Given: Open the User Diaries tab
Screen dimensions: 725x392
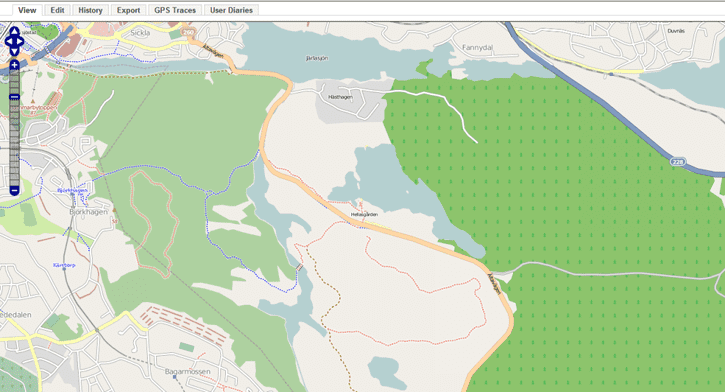Looking at the screenshot, I should point(231,10).
